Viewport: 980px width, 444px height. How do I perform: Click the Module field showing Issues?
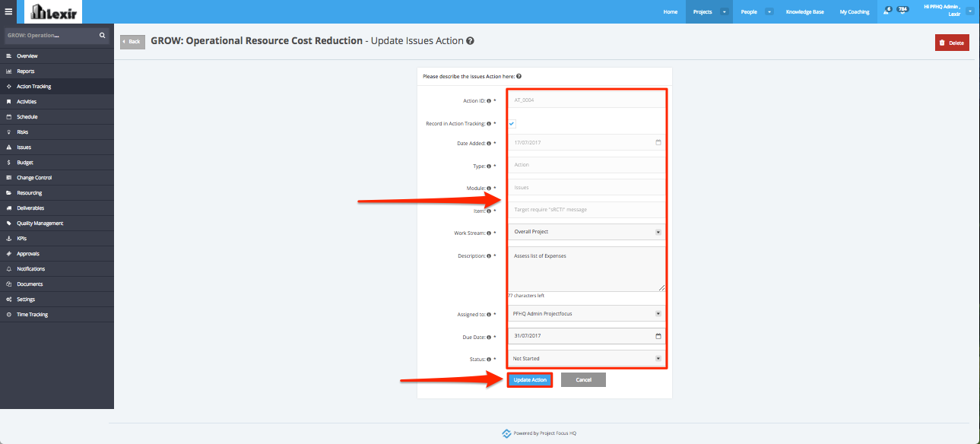click(586, 187)
